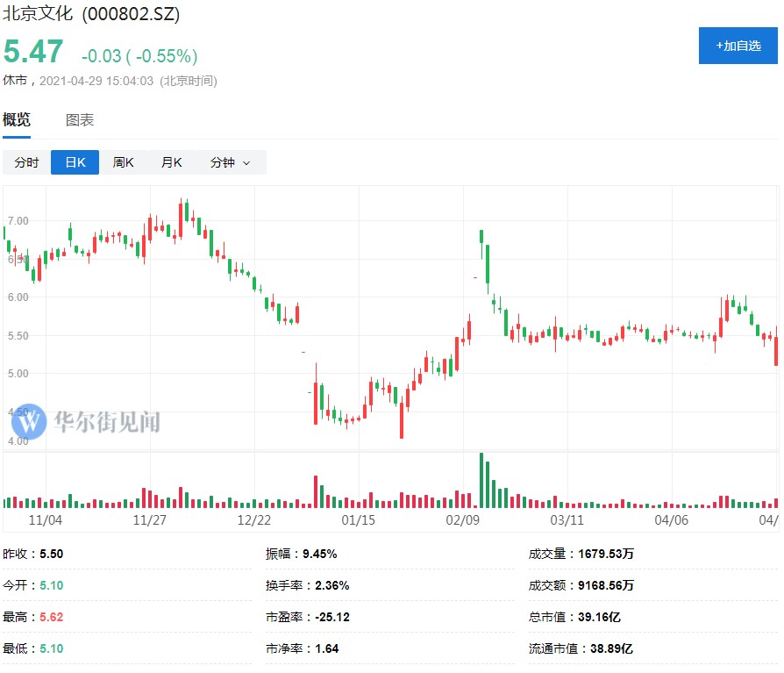This screenshot has width=784, height=673.
Task: Click the 11/04 date marker on axis
Action: tap(46, 519)
